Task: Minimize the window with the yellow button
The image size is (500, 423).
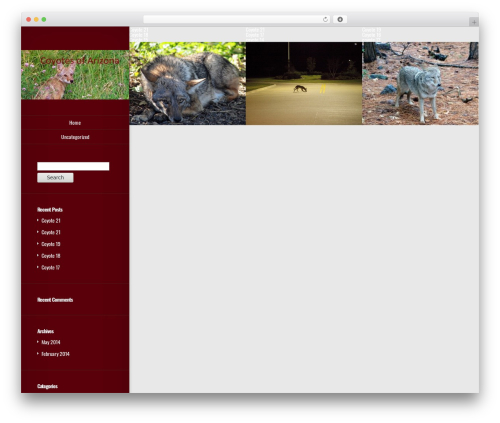Action: point(36,20)
